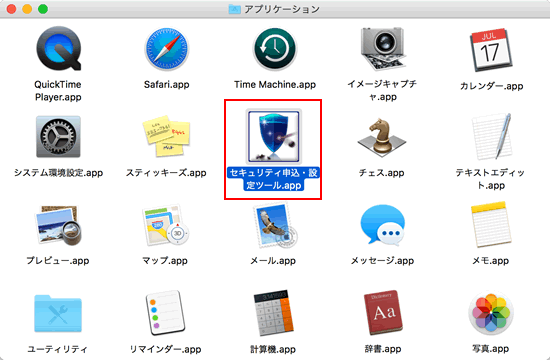
Task: Click the 'テキストエディット.app' file name
Action: pos(491,179)
